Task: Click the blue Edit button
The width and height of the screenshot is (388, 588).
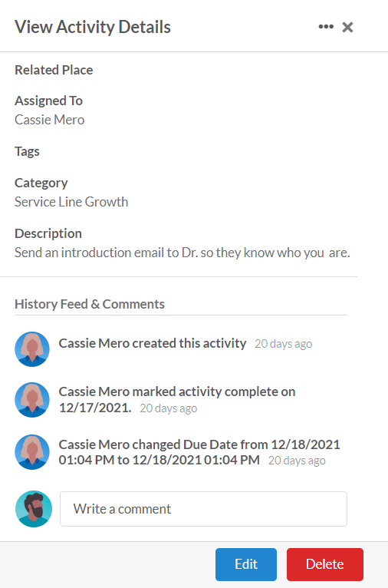Action: click(246, 564)
